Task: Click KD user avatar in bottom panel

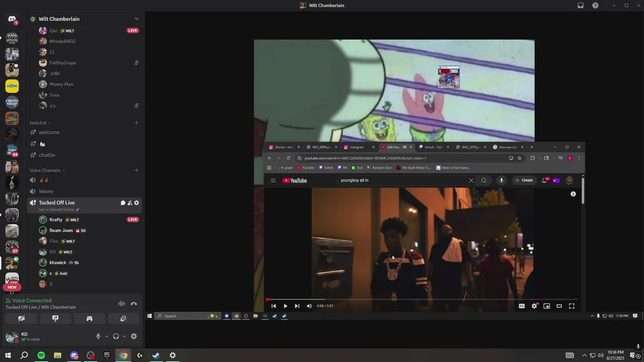Action: [12, 336]
